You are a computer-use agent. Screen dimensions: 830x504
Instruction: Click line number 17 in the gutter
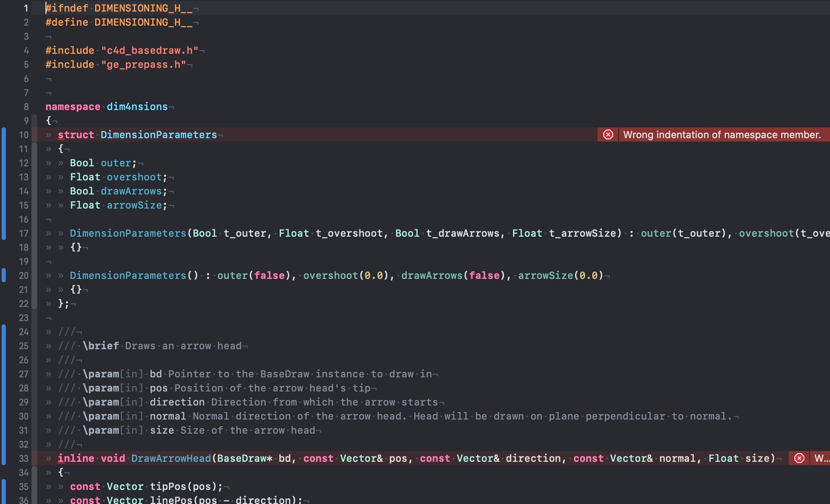pos(24,233)
